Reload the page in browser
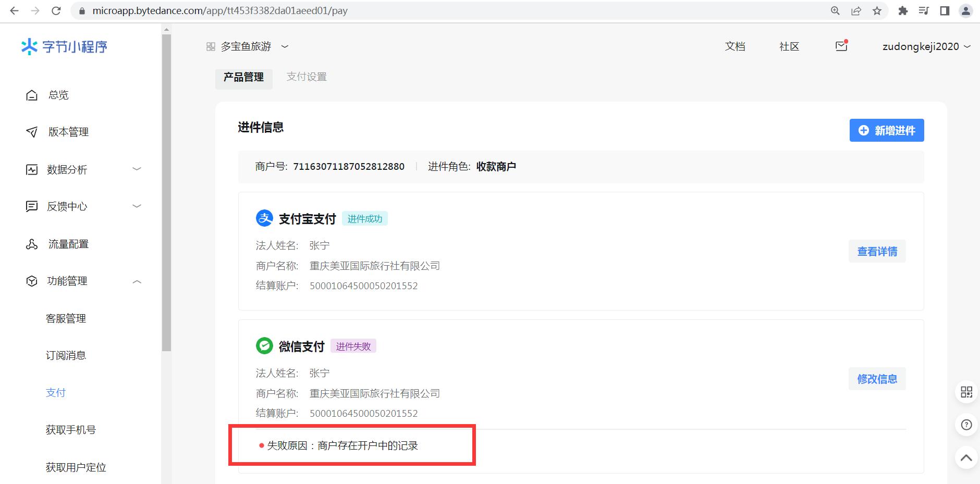The image size is (980, 484). (56, 11)
